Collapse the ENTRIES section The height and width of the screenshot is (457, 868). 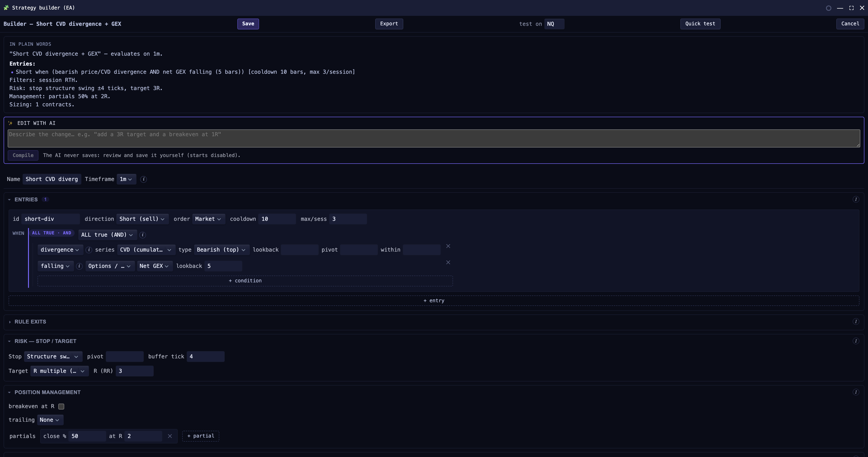point(9,200)
